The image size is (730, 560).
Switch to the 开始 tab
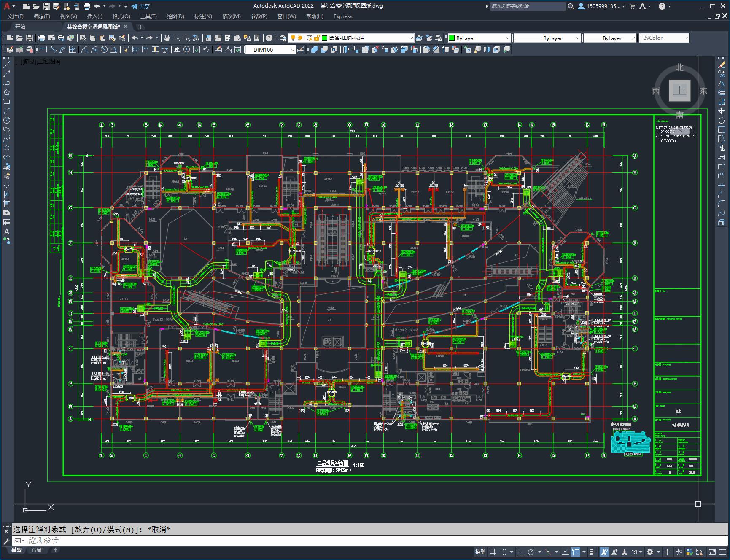click(20, 27)
